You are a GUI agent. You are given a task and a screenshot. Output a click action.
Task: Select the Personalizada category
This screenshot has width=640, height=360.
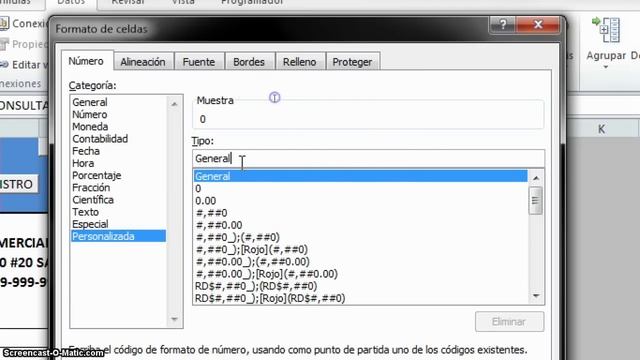tap(118, 236)
